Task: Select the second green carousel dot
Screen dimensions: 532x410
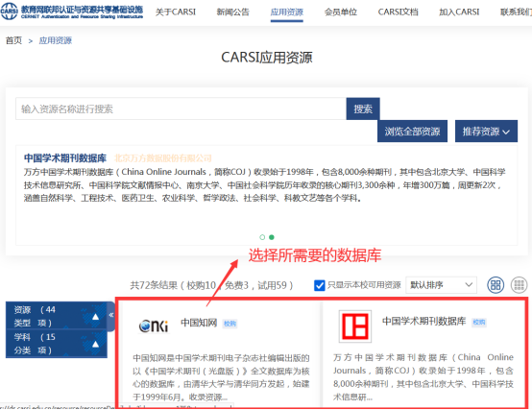Action: [x=272, y=237]
